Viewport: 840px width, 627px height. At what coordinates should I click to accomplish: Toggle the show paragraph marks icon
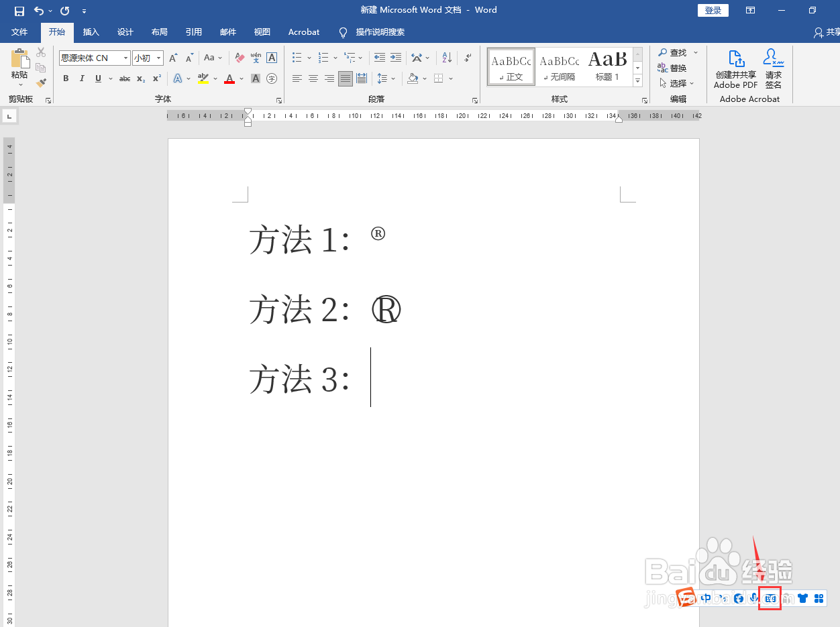pyautogui.click(x=467, y=58)
